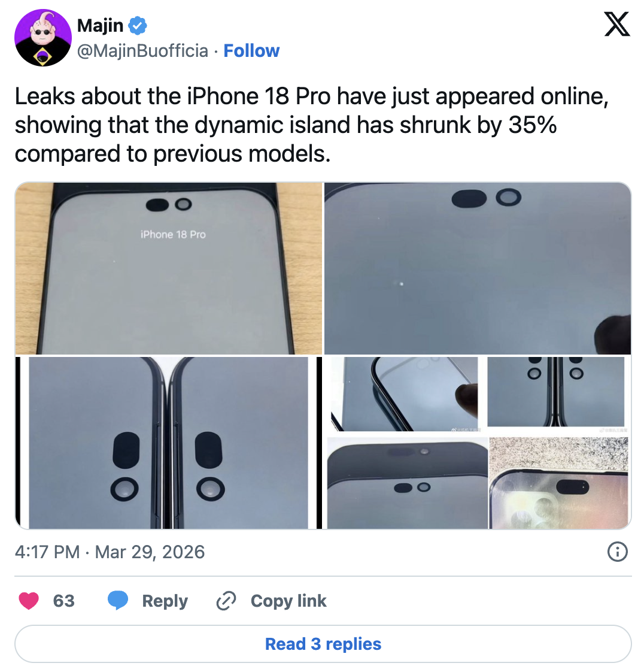Open the top-right dynamic island close-up photo

478,268
